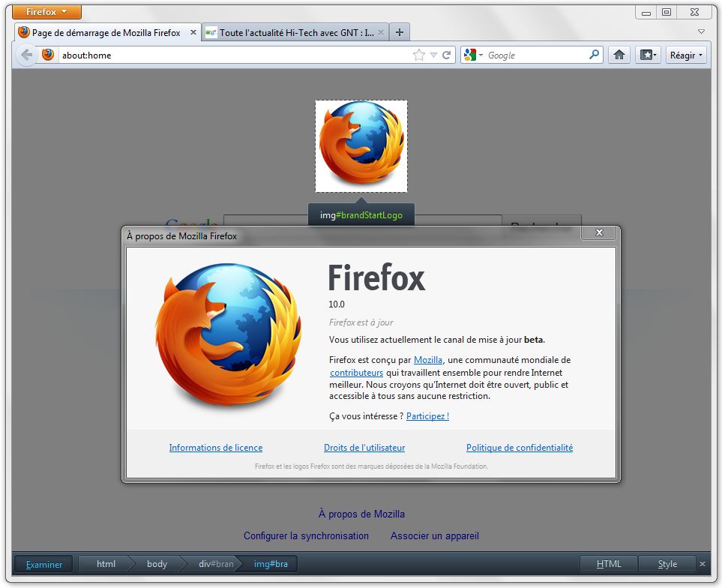Viewport: 722px width, 588px height.
Task: Click the bookmarks icon beside the Home button
Action: pos(645,54)
